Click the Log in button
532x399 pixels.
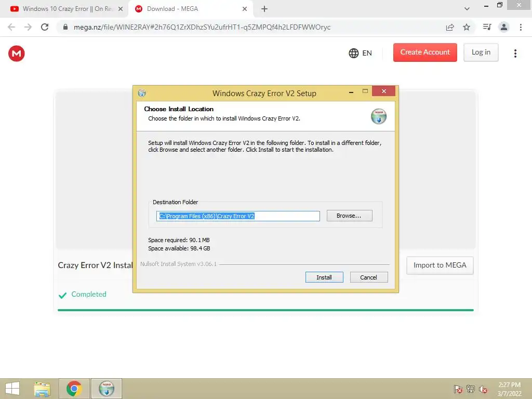click(x=481, y=52)
